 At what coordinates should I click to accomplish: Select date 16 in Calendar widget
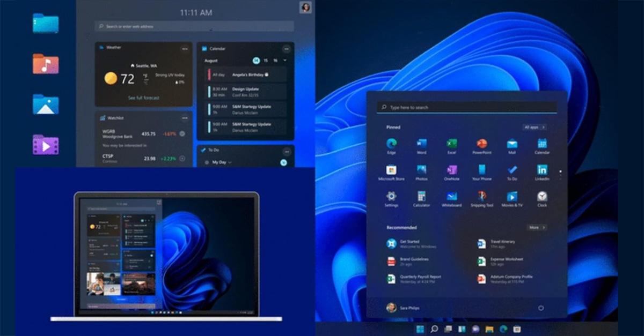275,61
